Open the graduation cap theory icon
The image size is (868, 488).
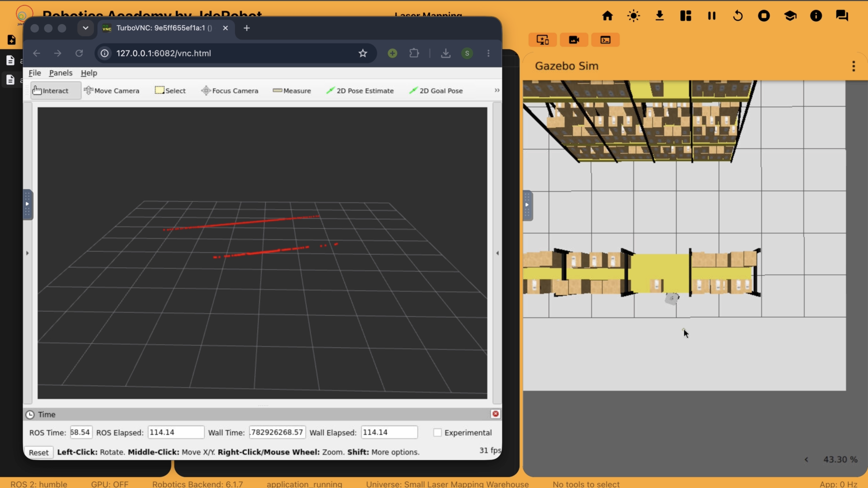(790, 16)
